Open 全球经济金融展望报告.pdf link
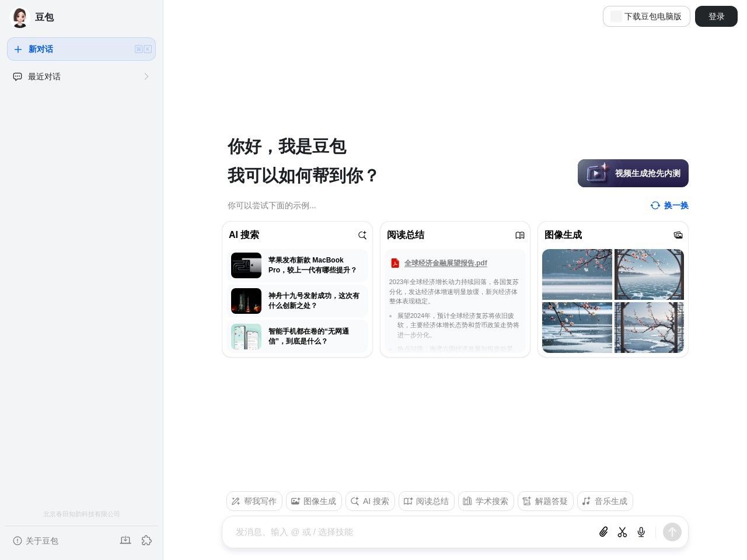This screenshot has width=747, height=560. pyautogui.click(x=446, y=263)
